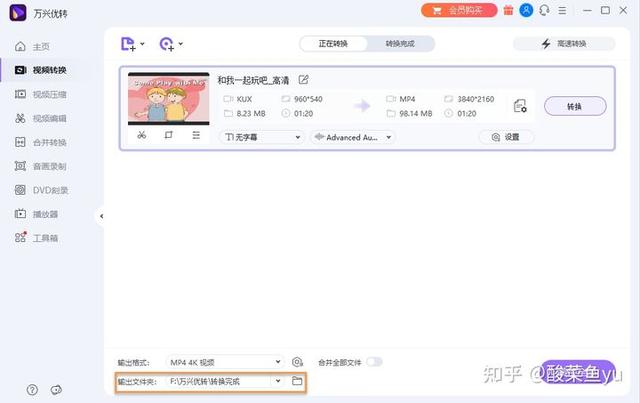Click the target resolution 3840*2160
Image resolution: width=640 pixels, height=403 pixels.
pyautogui.click(x=476, y=99)
